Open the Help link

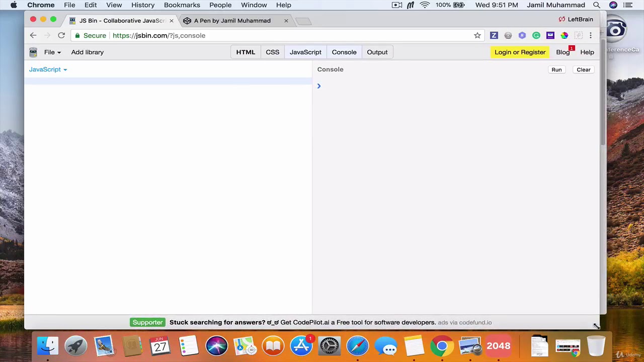coord(587,52)
